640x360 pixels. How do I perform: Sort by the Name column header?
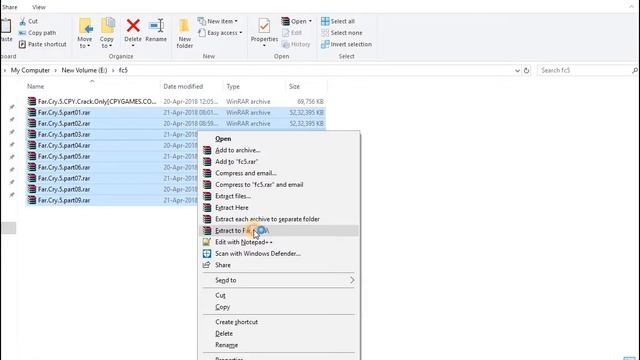coord(36,87)
